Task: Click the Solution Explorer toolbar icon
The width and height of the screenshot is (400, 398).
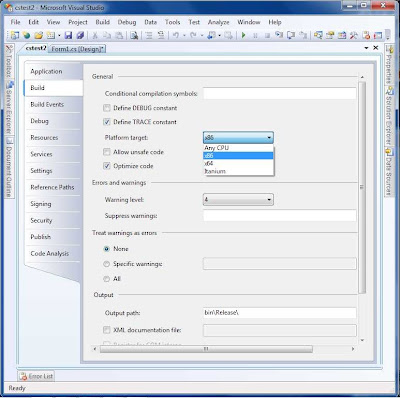Action: [318, 35]
